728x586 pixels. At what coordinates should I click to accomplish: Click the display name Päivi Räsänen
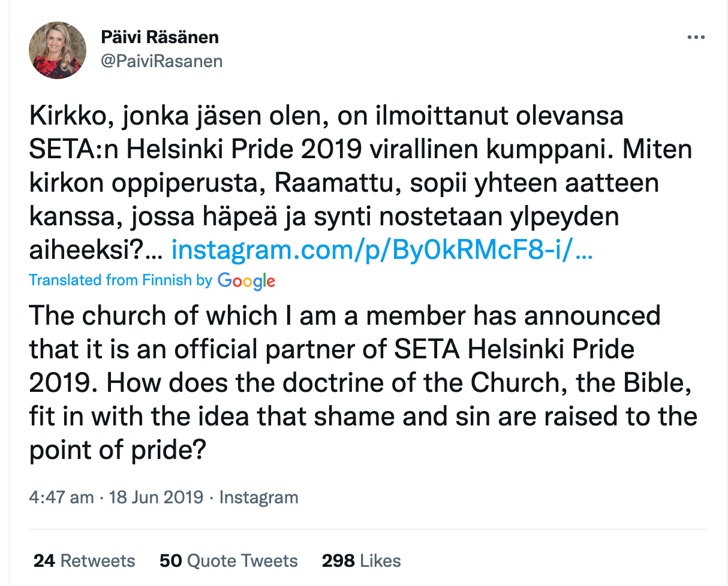click(x=160, y=37)
